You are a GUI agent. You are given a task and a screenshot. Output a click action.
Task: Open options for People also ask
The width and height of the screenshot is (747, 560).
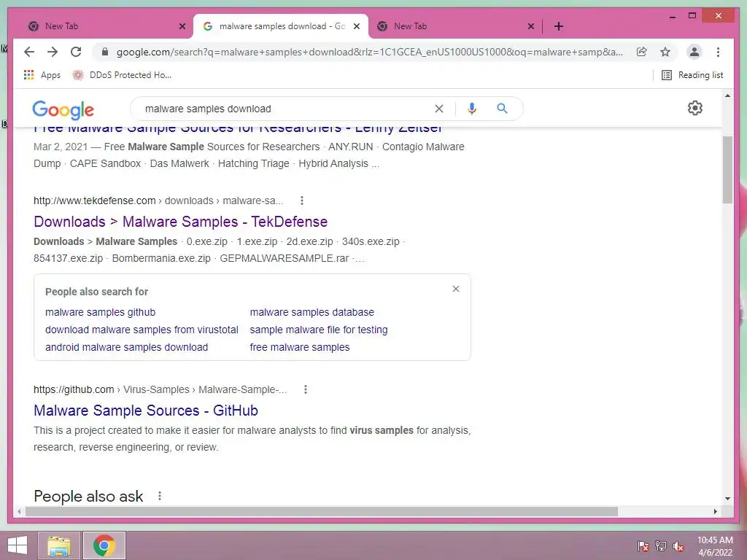(160, 496)
